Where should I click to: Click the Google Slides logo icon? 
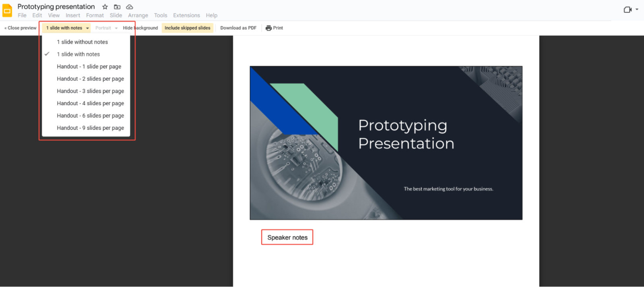tap(7, 11)
